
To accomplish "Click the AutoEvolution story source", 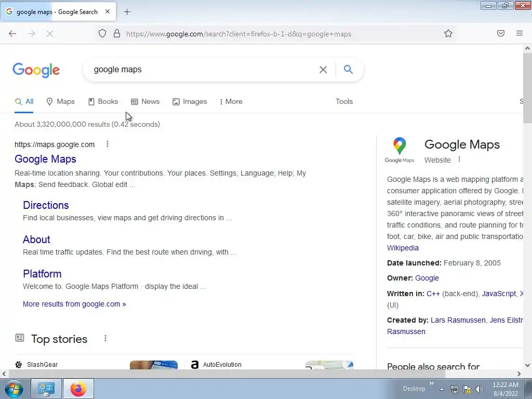I will point(222,364).
